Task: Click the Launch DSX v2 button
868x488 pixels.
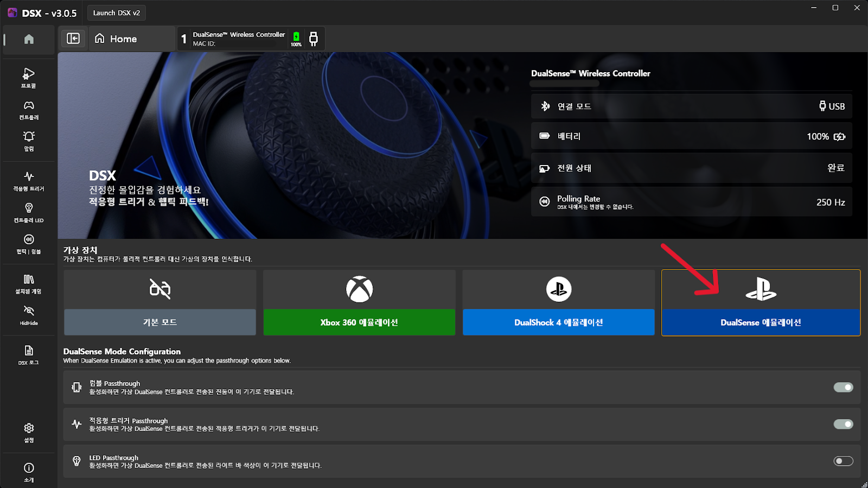Action: point(117,12)
